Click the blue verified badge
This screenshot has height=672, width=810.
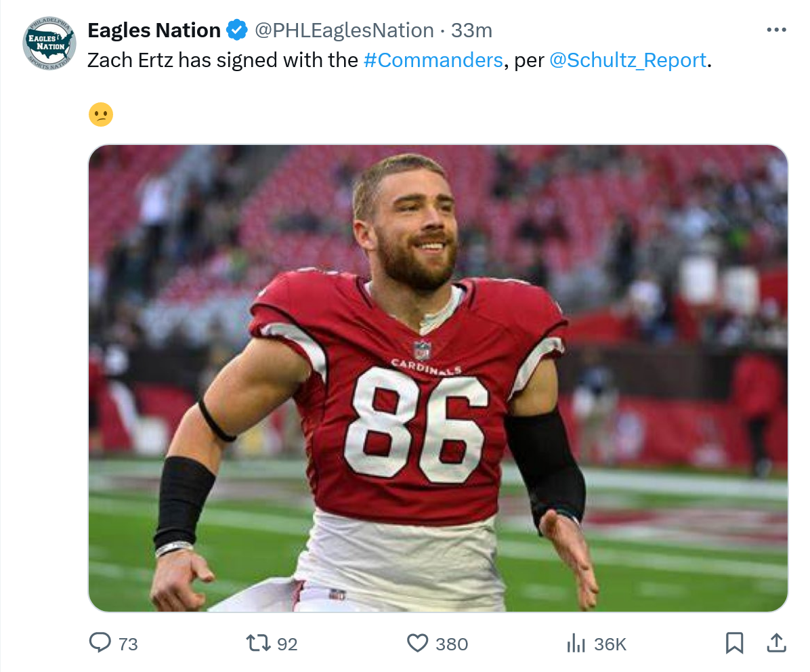[238, 30]
